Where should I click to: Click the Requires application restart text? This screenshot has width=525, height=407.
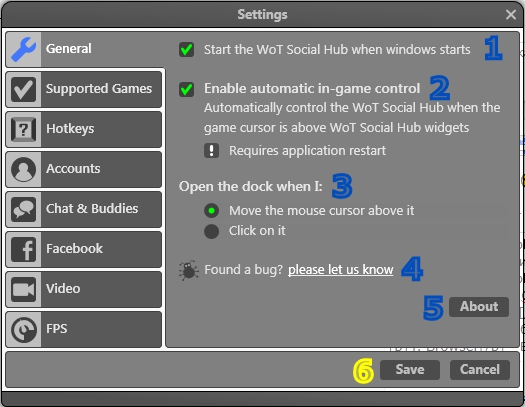(307, 151)
